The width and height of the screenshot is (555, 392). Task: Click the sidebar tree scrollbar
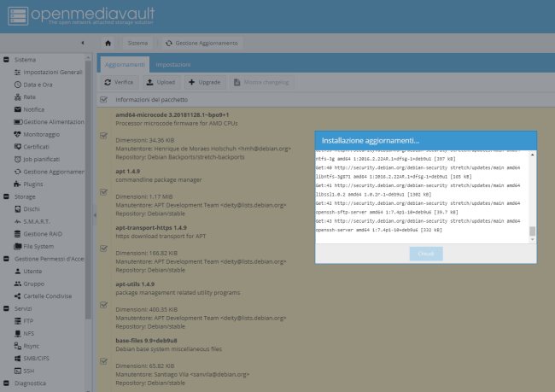pos(88,190)
